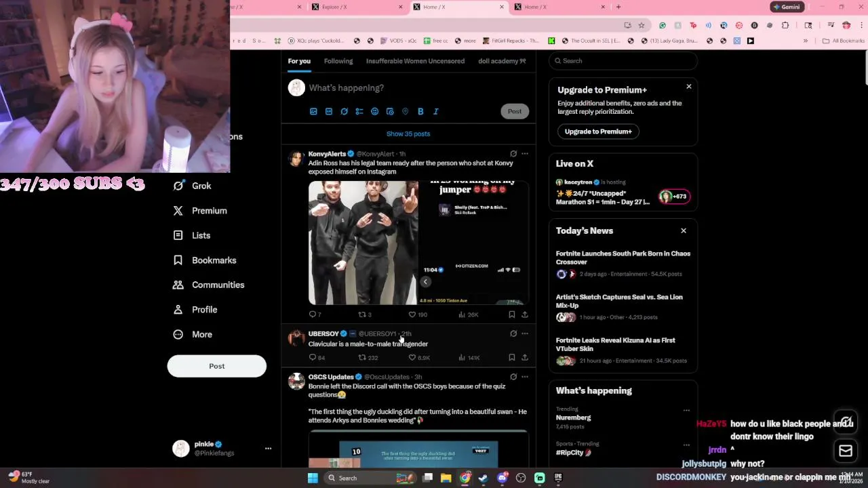Open Insufferable Women Uncensored tab

pyautogui.click(x=415, y=61)
